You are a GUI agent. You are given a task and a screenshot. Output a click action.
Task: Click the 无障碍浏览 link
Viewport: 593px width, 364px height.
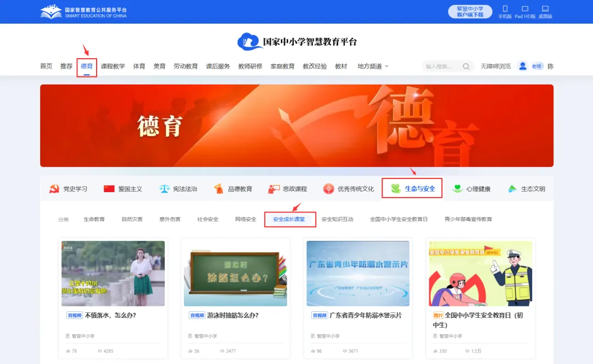pos(495,66)
